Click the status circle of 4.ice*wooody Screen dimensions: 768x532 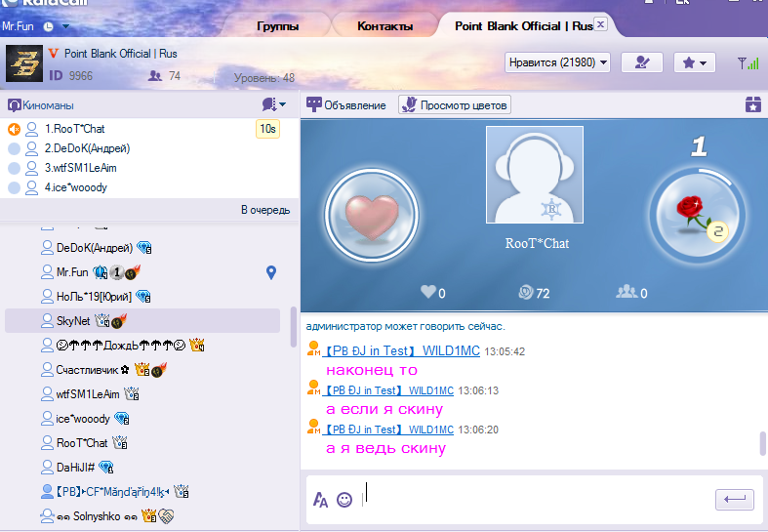point(15,187)
